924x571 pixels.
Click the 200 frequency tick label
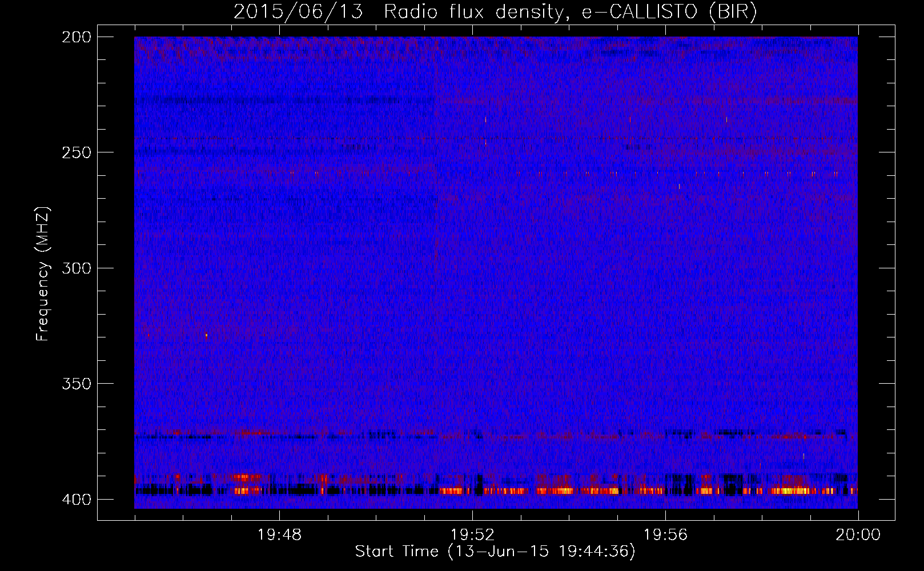point(76,37)
